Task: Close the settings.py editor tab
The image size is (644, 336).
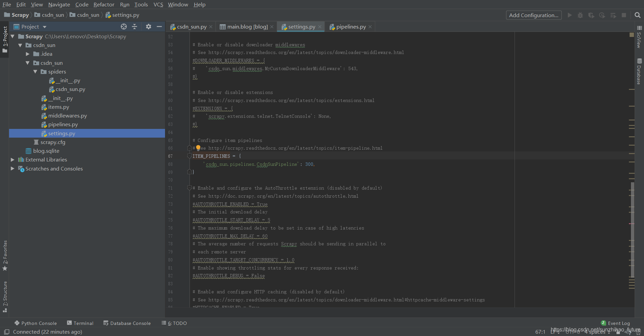Action: [320, 27]
